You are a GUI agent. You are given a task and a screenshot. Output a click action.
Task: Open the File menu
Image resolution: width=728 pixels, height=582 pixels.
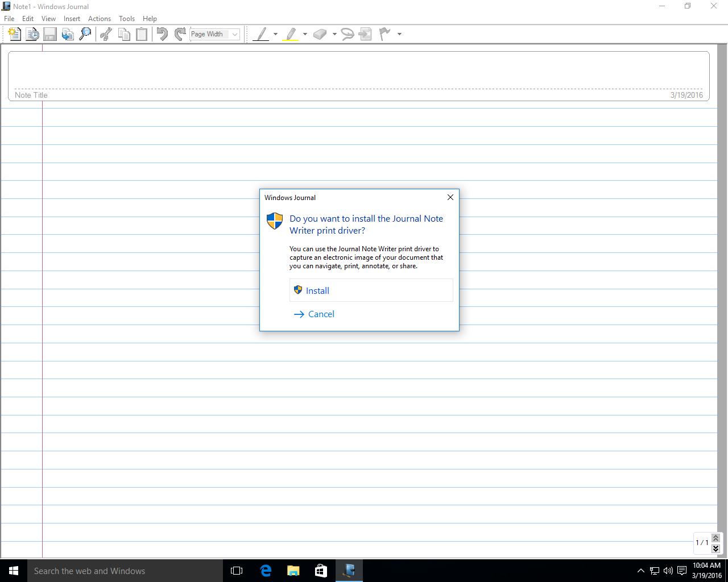9,19
